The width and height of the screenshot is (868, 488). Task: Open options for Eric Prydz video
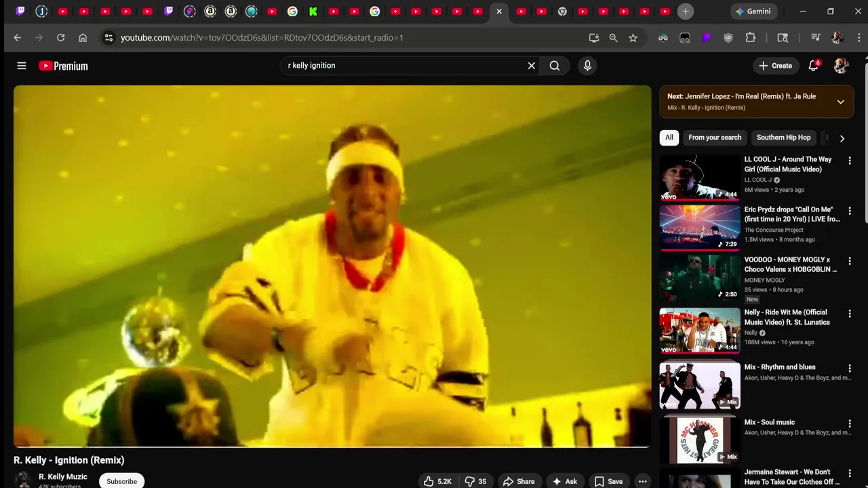tap(850, 211)
